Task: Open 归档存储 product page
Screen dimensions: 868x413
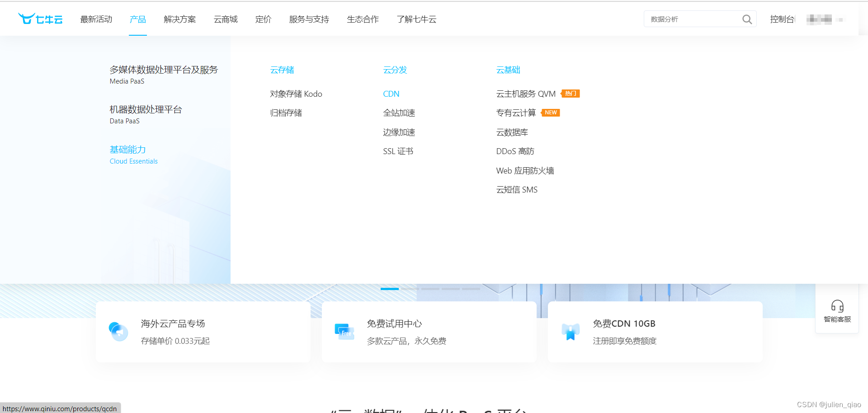Action: [x=286, y=113]
